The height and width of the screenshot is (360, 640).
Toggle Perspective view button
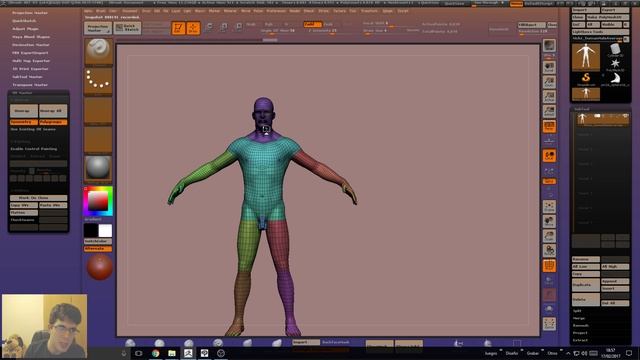click(x=549, y=126)
